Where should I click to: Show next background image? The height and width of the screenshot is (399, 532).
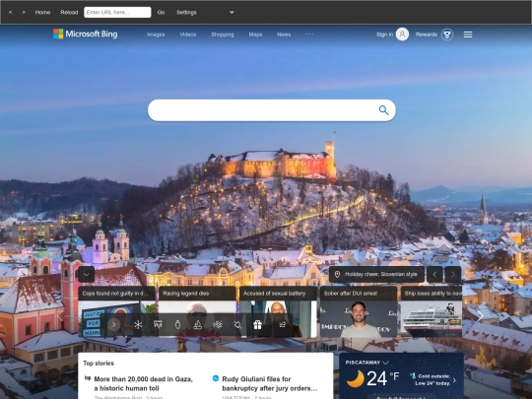click(453, 275)
